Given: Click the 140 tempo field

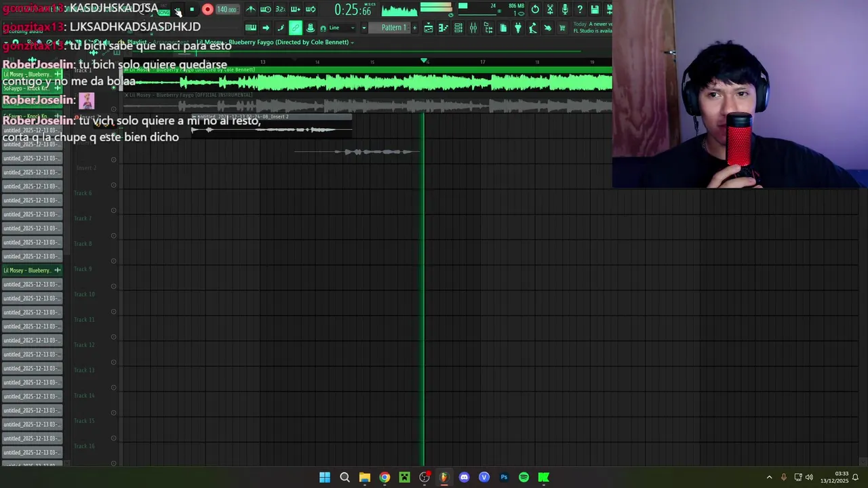Looking at the screenshot, I should click(227, 9).
